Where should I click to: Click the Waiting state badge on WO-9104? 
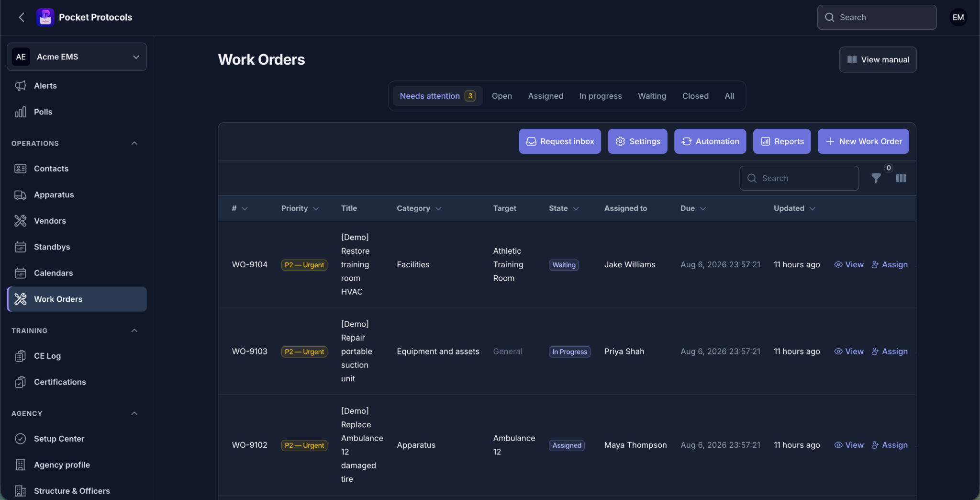point(564,265)
